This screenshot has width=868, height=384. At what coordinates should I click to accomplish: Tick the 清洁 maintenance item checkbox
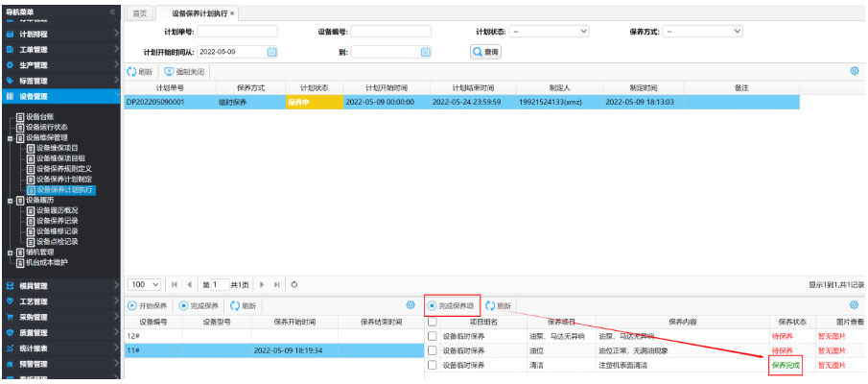click(433, 366)
